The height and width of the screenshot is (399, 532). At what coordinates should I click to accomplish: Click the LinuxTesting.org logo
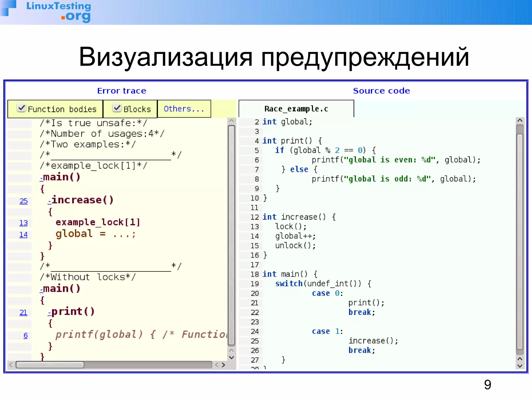point(59,11)
